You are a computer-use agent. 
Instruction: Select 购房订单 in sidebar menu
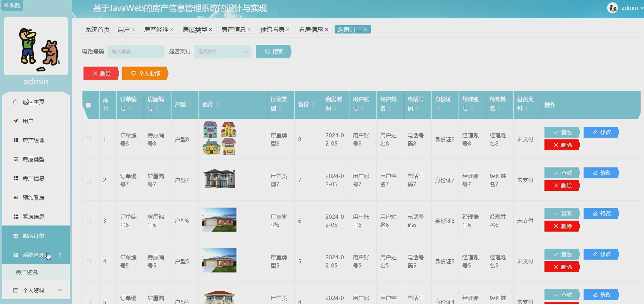(x=36, y=236)
